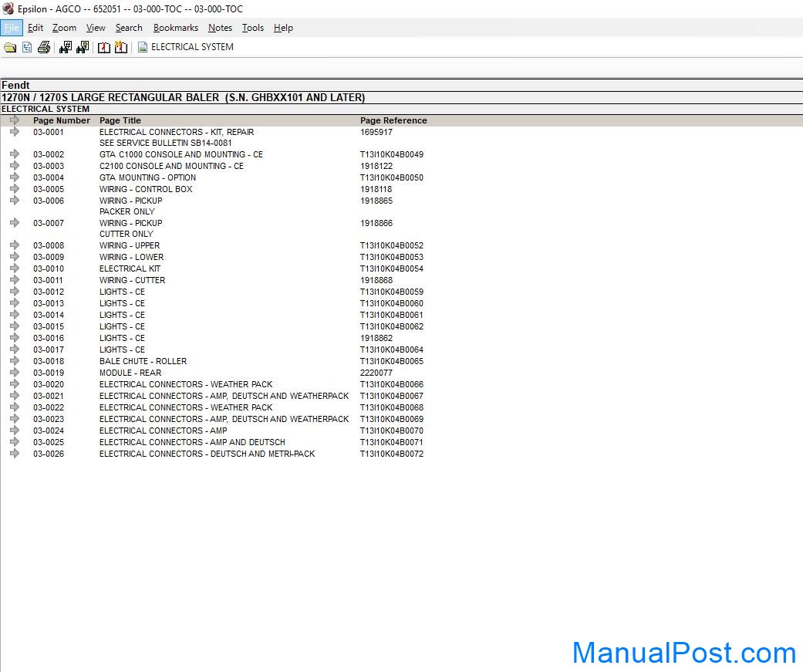Open the Edit menu
803x672 pixels.
pos(35,28)
